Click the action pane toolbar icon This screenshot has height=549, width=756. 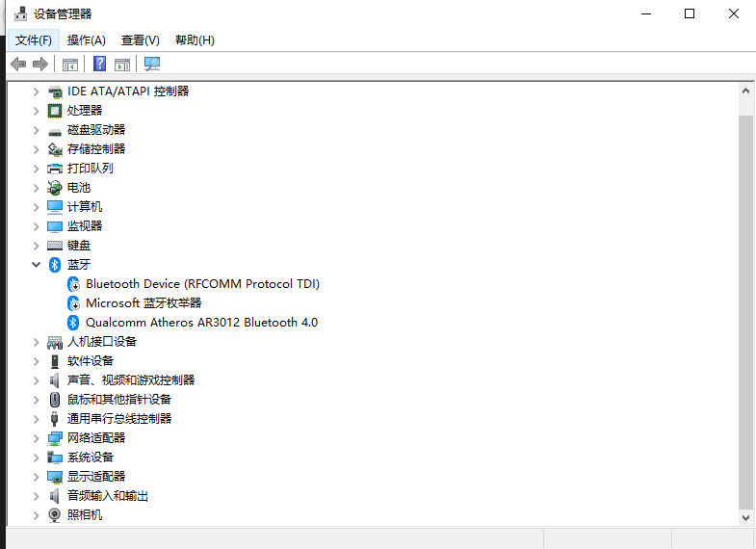(x=122, y=65)
